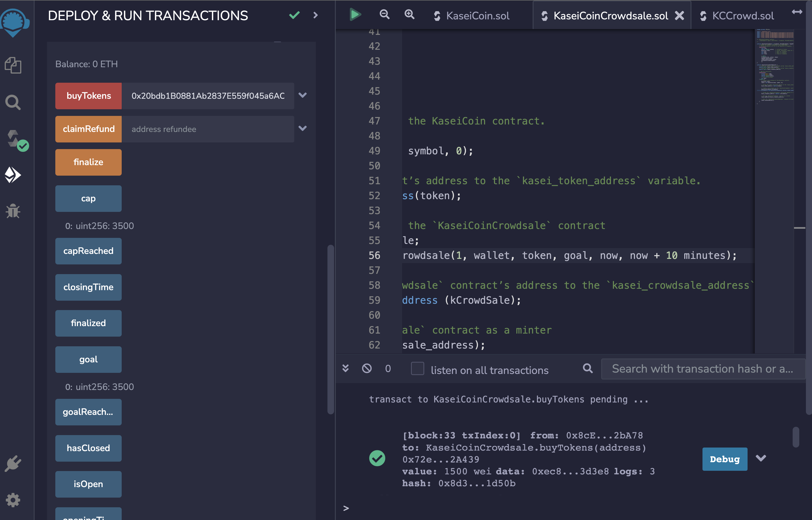Image resolution: width=812 pixels, height=520 pixels.
Task: Expand the buyTokens parameter chevron
Action: click(x=303, y=95)
